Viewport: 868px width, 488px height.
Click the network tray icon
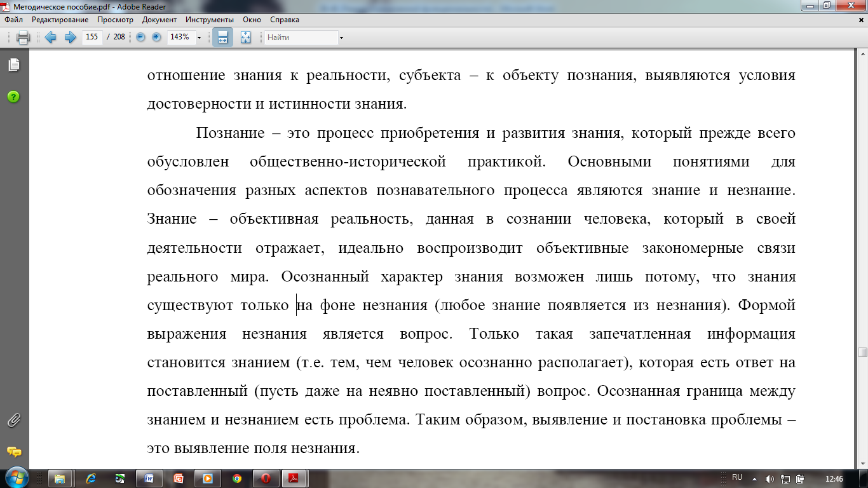click(785, 479)
